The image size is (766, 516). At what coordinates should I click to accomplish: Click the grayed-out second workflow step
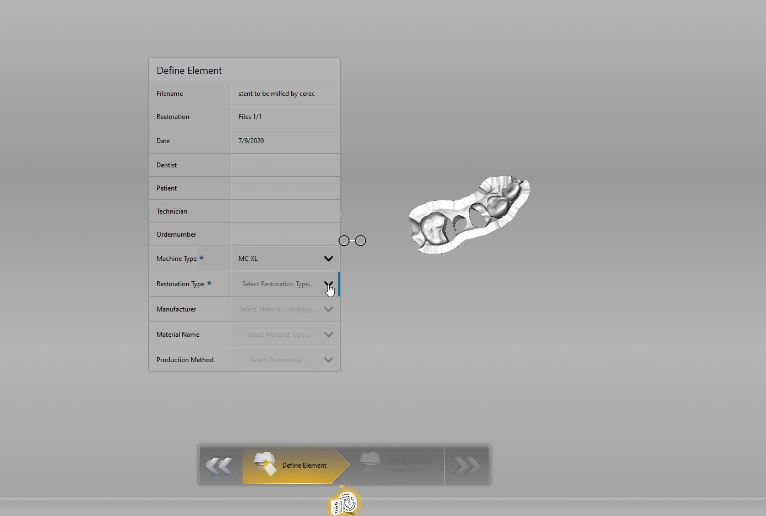pos(395,463)
